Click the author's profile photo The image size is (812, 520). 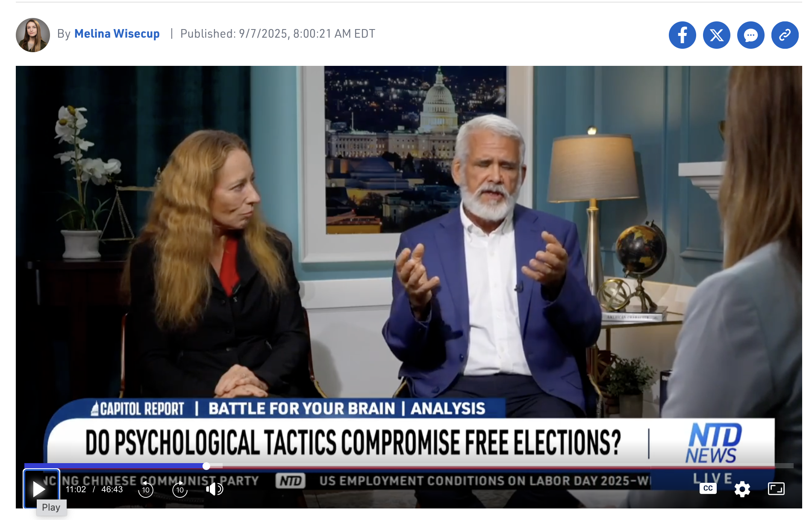coord(33,35)
